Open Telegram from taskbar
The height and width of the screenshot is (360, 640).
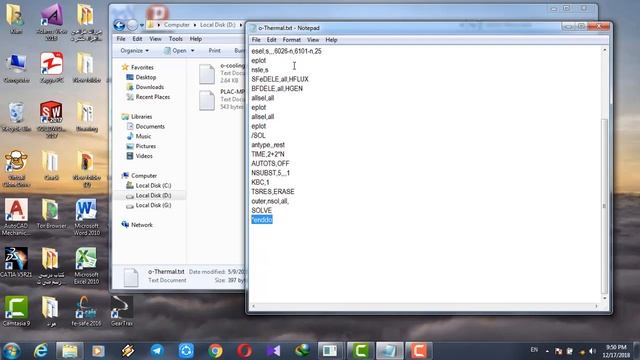(x=157, y=351)
